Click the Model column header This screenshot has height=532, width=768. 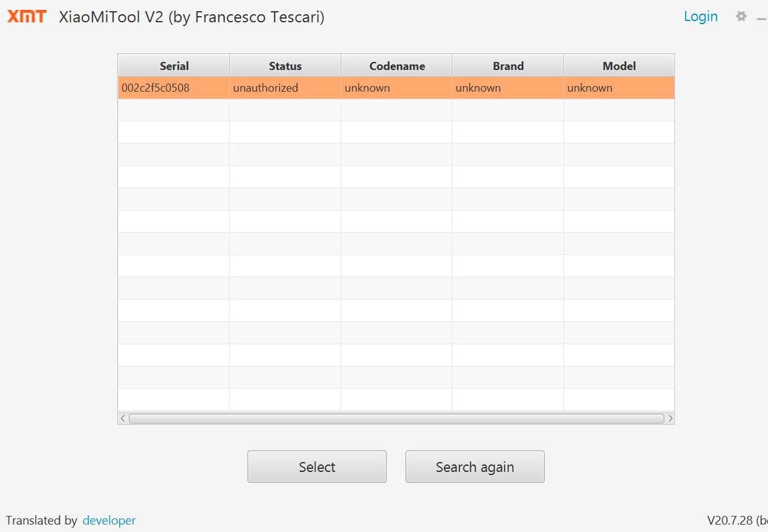coord(618,66)
